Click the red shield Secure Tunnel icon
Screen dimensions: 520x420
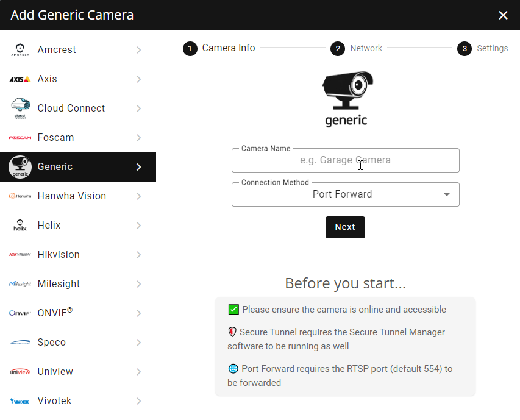tap(232, 332)
